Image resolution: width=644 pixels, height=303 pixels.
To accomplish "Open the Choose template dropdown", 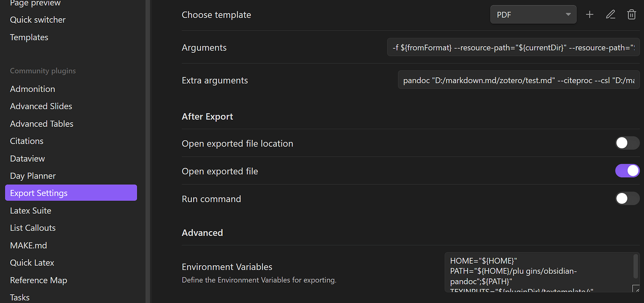I will (533, 14).
